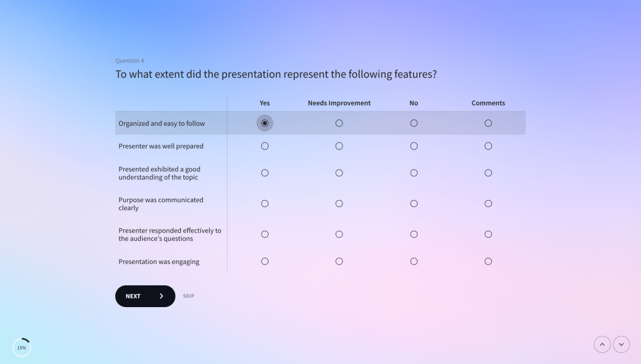Screen dimensions: 641x364
Task: Click the arrow icon inside the NEXT button
Action: point(161,296)
